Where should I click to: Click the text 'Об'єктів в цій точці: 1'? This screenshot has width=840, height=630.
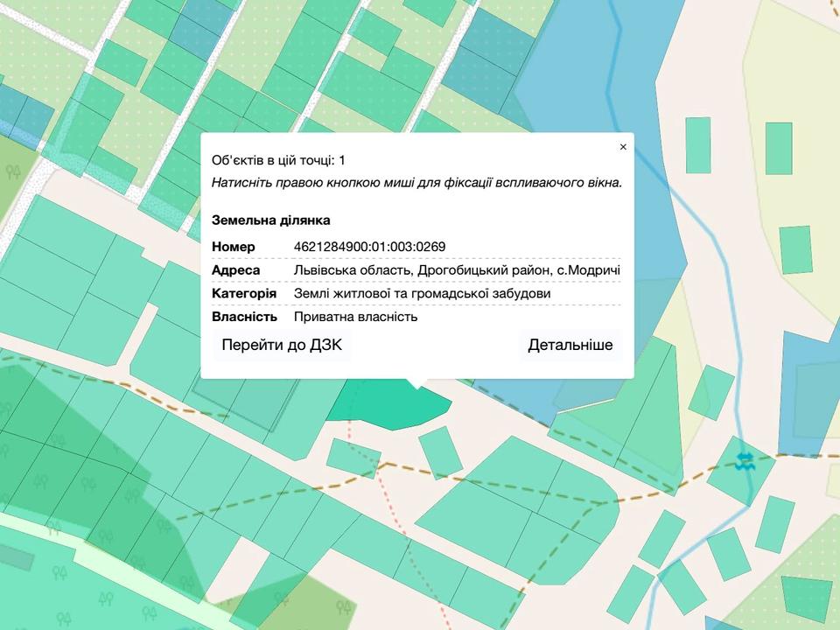(278, 160)
